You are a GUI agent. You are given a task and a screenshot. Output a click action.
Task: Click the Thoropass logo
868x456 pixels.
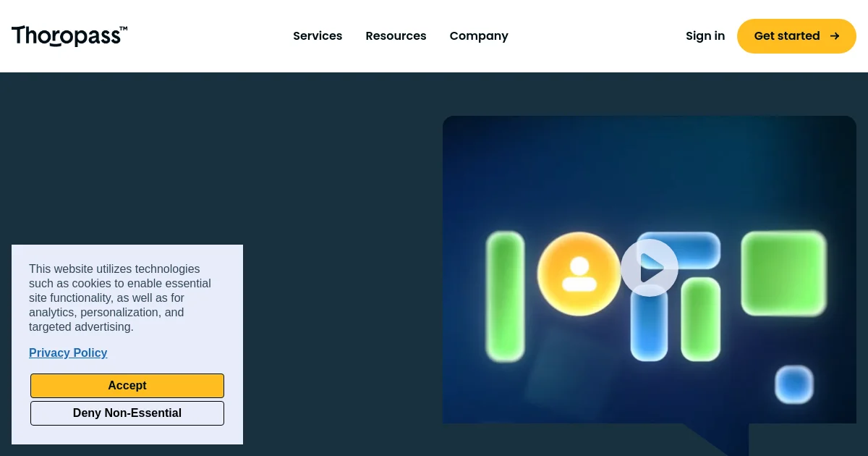[x=69, y=36]
